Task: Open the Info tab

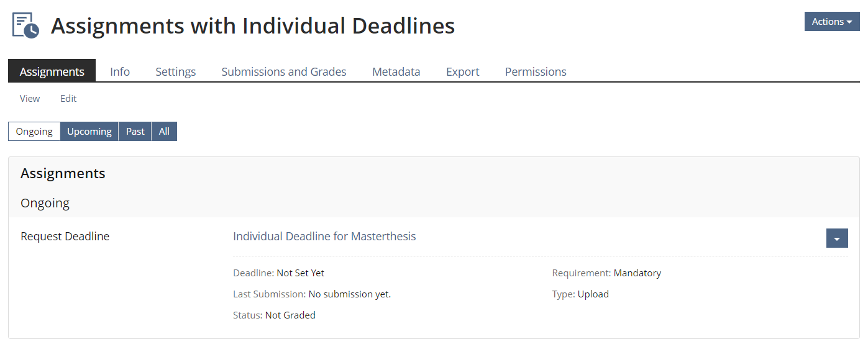Action: coord(120,71)
